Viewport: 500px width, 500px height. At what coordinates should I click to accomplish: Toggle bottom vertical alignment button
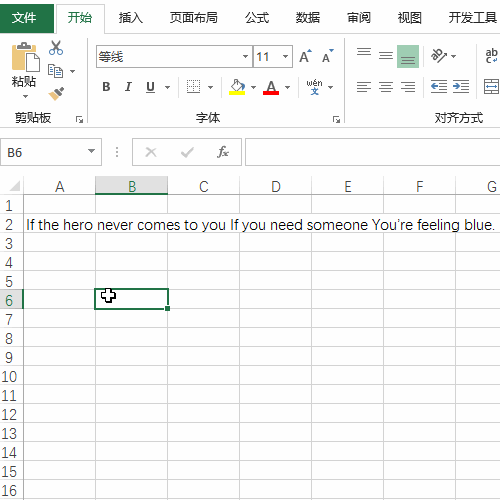408,56
